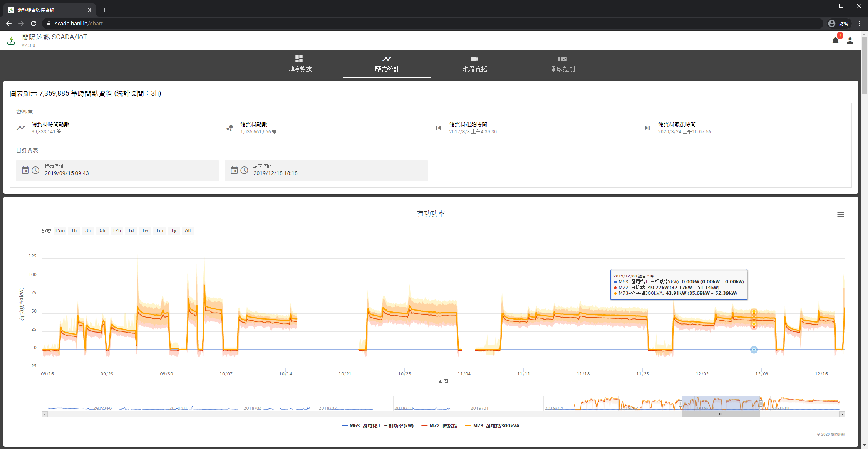
Task: Click the clock icon beside 結束時間
Action: pos(245,170)
